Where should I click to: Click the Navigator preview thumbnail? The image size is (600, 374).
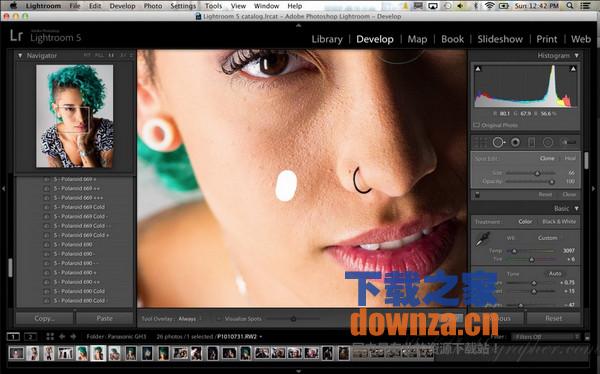(75, 116)
